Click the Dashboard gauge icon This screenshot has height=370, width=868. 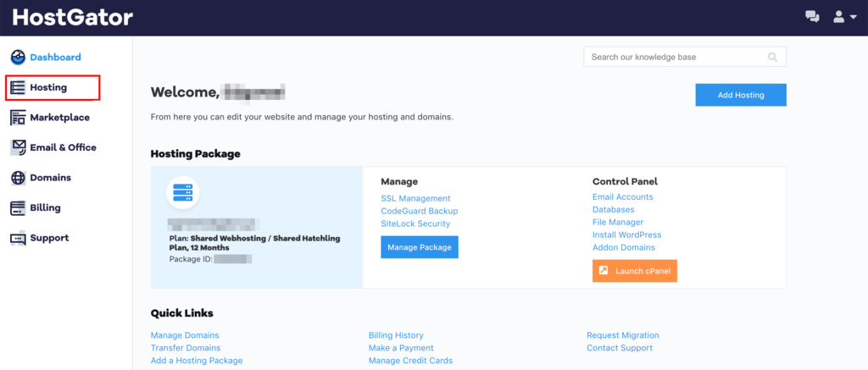click(x=19, y=57)
